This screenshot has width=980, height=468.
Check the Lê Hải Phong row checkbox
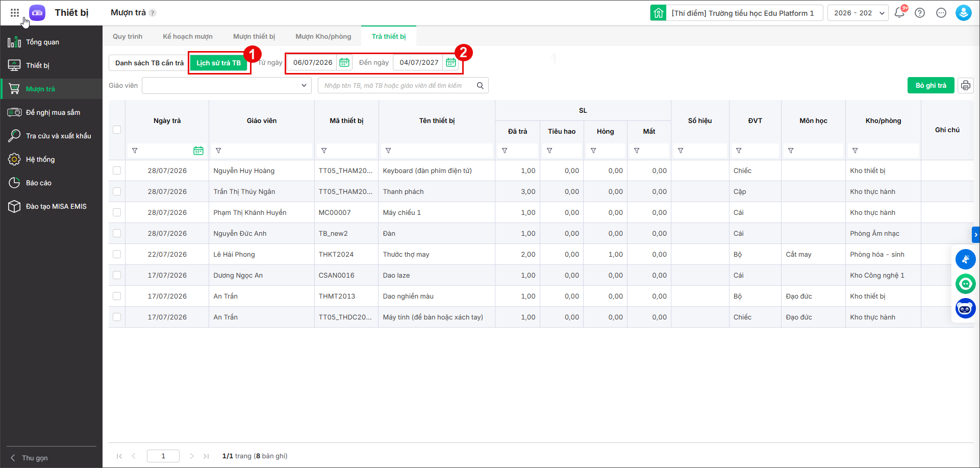pos(117,254)
